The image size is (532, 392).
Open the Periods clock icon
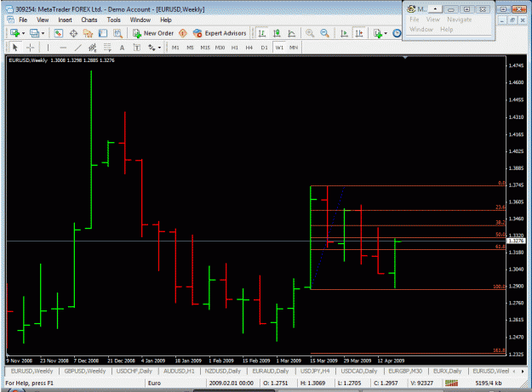point(397,33)
